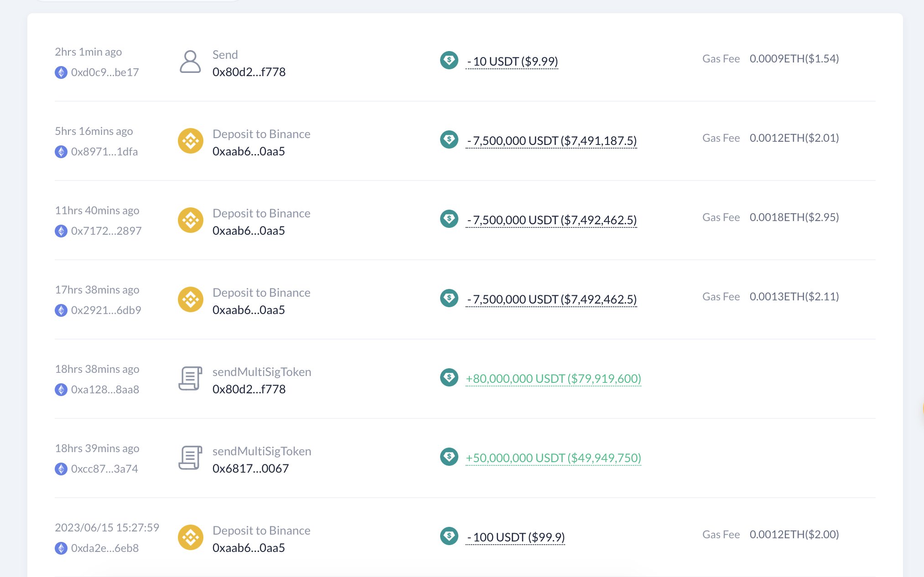Click Binance logo in 5hrs 16mins row

[191, 141]
